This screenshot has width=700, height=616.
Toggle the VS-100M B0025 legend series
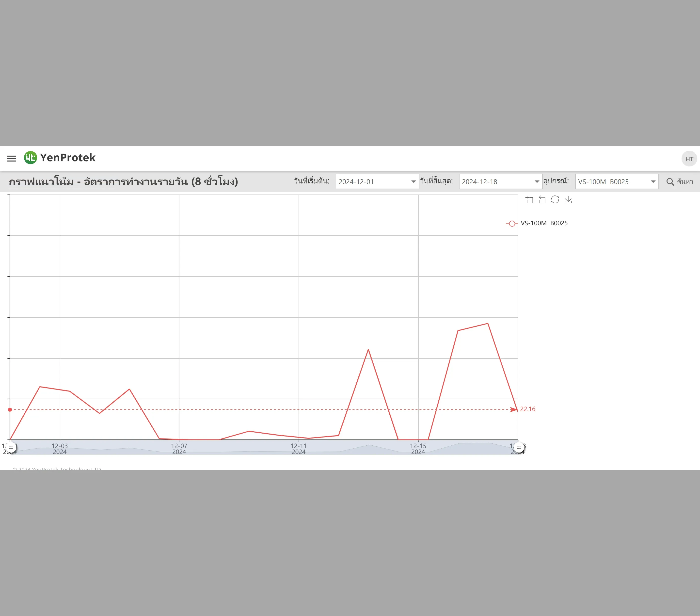coord(537,223)
